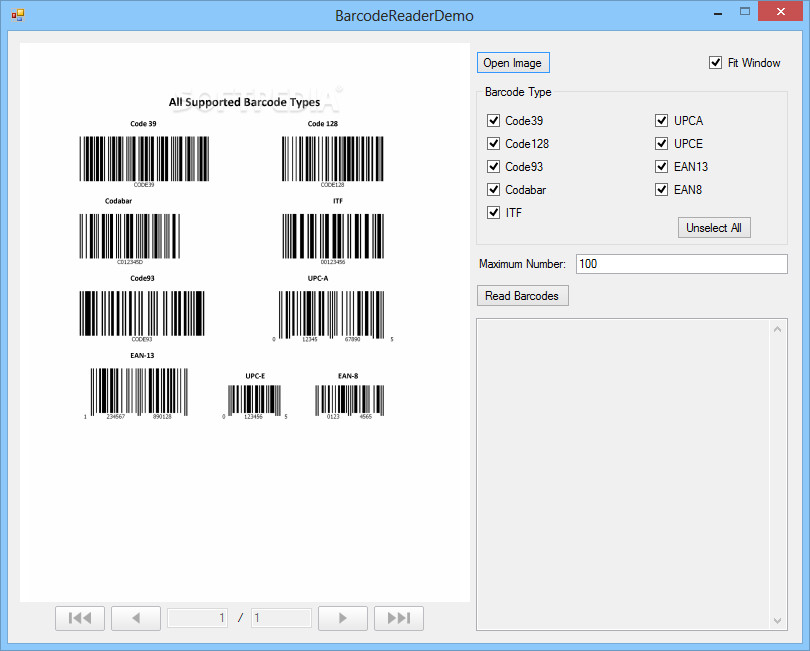Click the Code 128 barcode in the preview
810x651 pixels.
[x=333, y=161]
